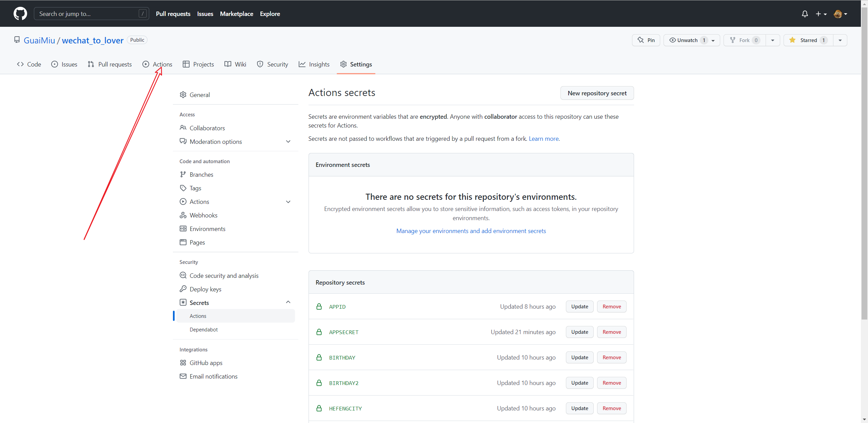Click the page vertical scrollbar
This screenshot has width=868, height=423.
864,163
